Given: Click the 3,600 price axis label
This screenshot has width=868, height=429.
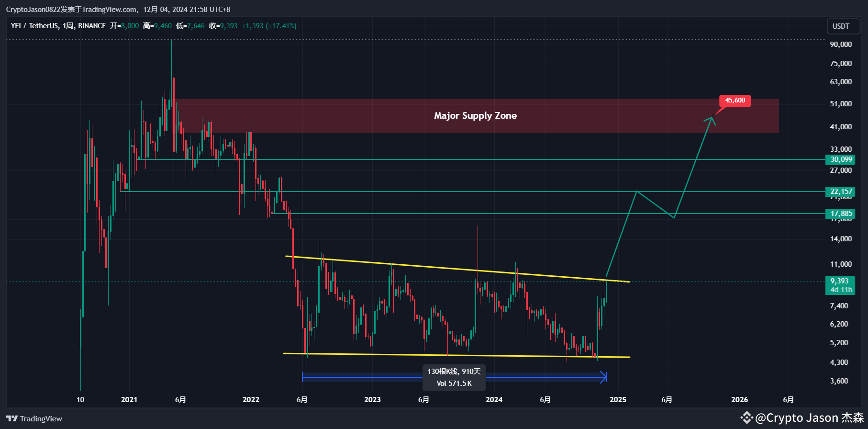Looking at the screenshot, I should (839, 381).
